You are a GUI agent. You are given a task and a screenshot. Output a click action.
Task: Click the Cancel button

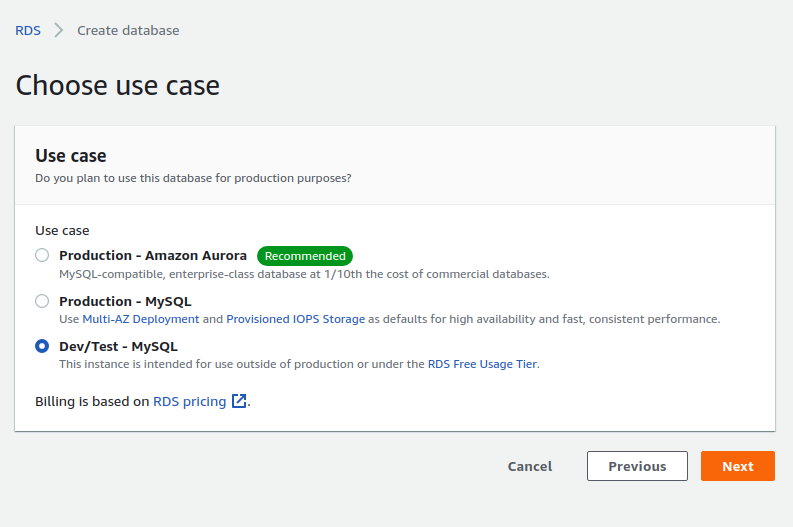pos(530,466)
